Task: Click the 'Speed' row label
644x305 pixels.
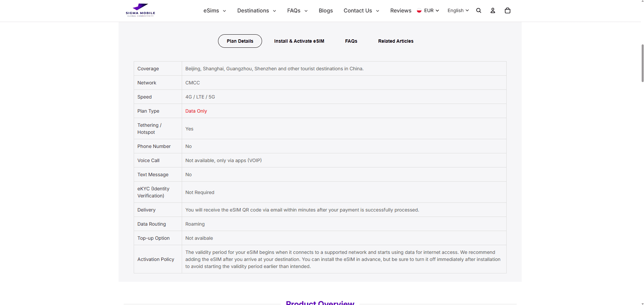Action: click(x=144, y=97)
